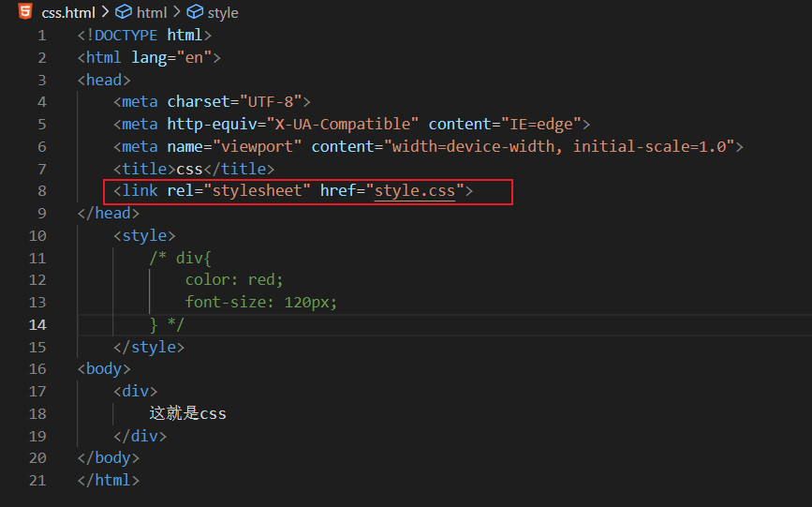Click the name="viewport" attribute
Image resolution: width=812 pixels, height=507 pixels.
[234, 147]
